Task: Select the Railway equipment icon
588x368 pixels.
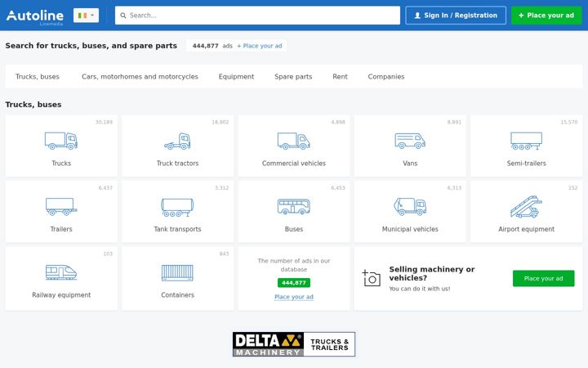Action: pyautogui.click(x=61, y=272)
